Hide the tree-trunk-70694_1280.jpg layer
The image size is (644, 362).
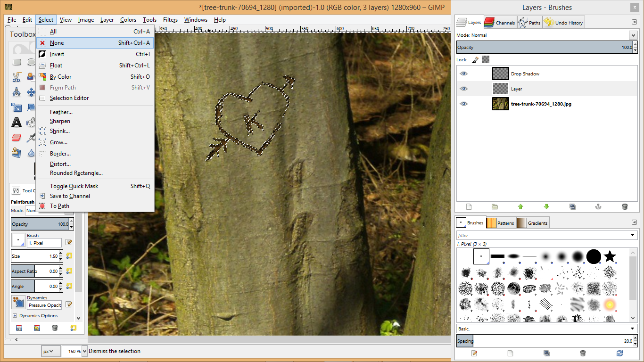[x=463, y=104]
